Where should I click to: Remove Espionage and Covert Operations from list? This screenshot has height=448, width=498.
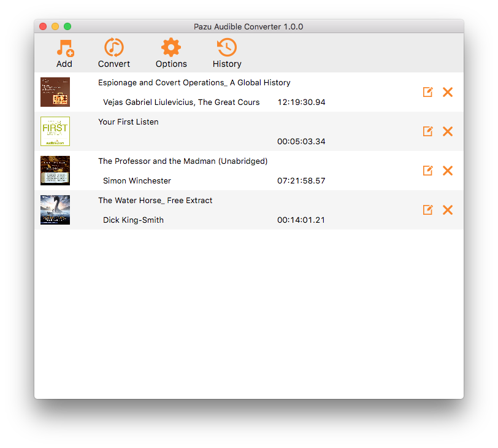[x=448, y=92]
